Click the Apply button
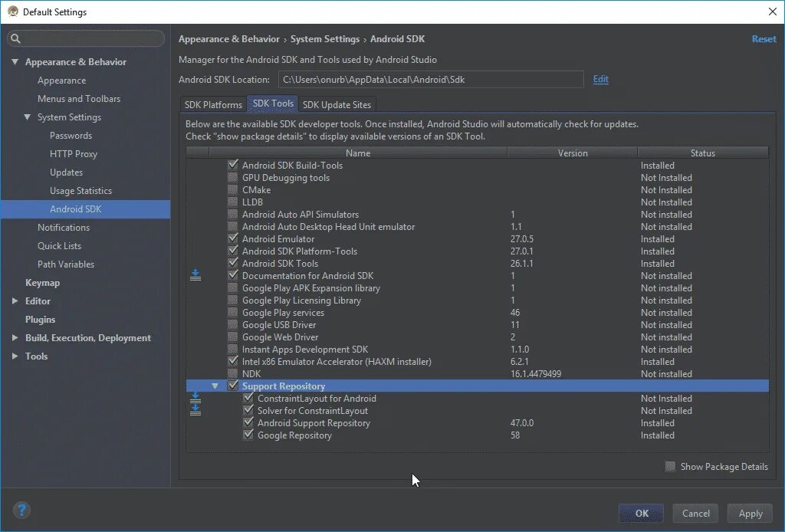 [x=751, y=513]
